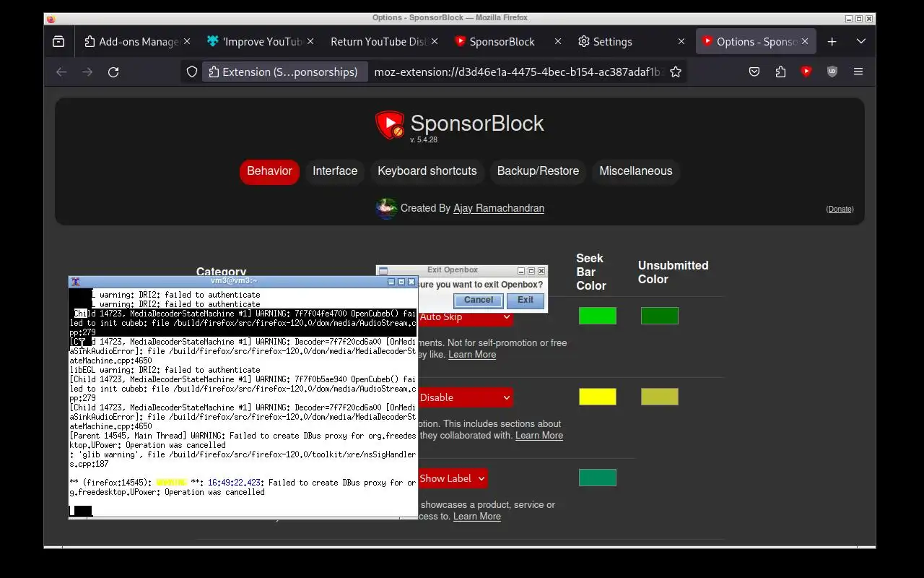Open the Show Label dropdown
Image resolution: width=924 pixels, height=578 pixels.
452,478
